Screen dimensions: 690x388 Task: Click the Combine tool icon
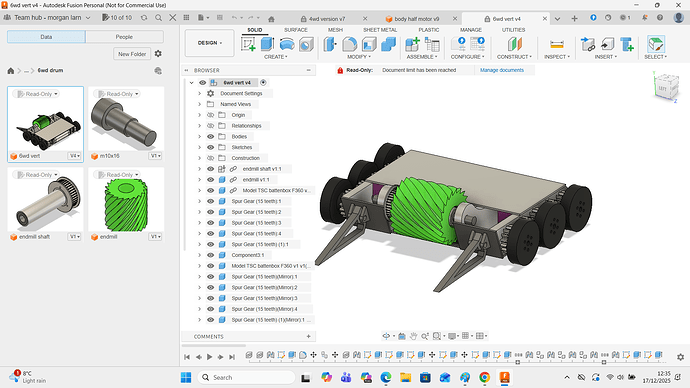pyautogui.click(x=388, y=44)
